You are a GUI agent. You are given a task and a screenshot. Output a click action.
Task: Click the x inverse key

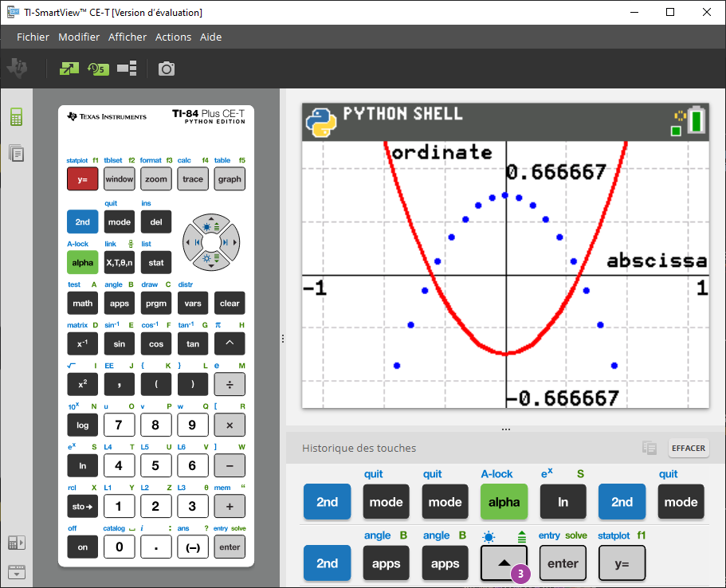point(82,344)
